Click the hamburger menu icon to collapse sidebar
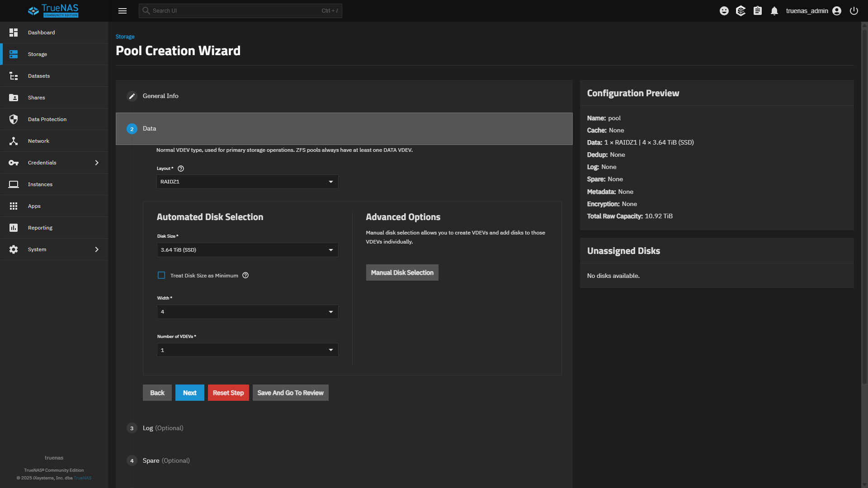This screenshot has height=488, width=868. pyautogui.click(x=122, y=11)
